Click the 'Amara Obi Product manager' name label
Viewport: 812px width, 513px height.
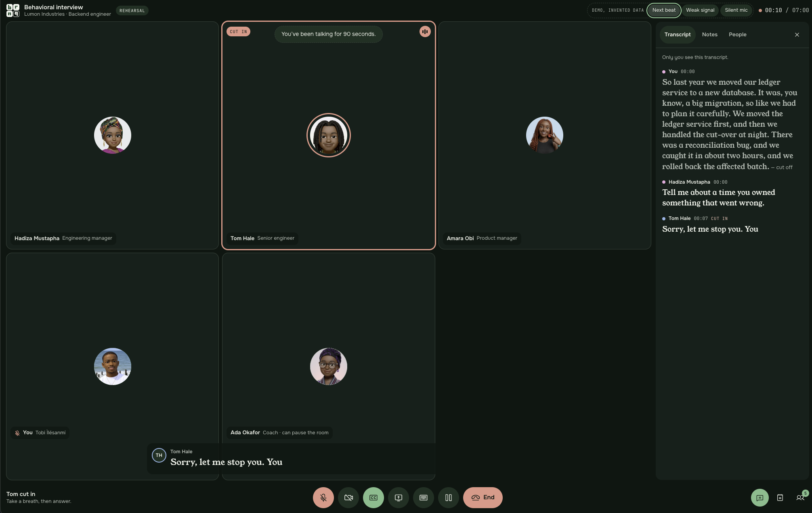pos(482,238)
